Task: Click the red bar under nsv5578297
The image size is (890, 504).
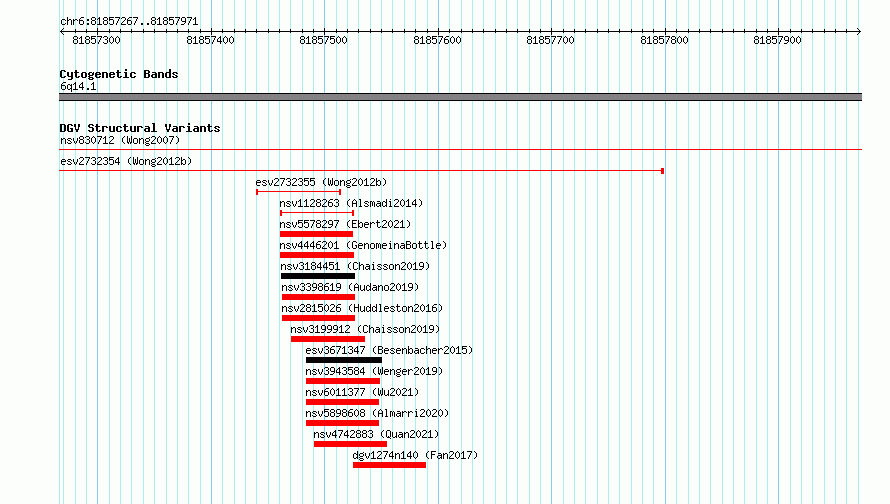Action: click(316, 234)
